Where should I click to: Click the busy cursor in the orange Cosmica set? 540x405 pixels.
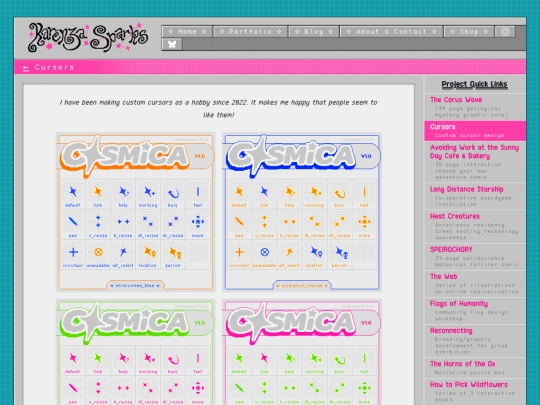pyautogui.click(x=173, y=192)
